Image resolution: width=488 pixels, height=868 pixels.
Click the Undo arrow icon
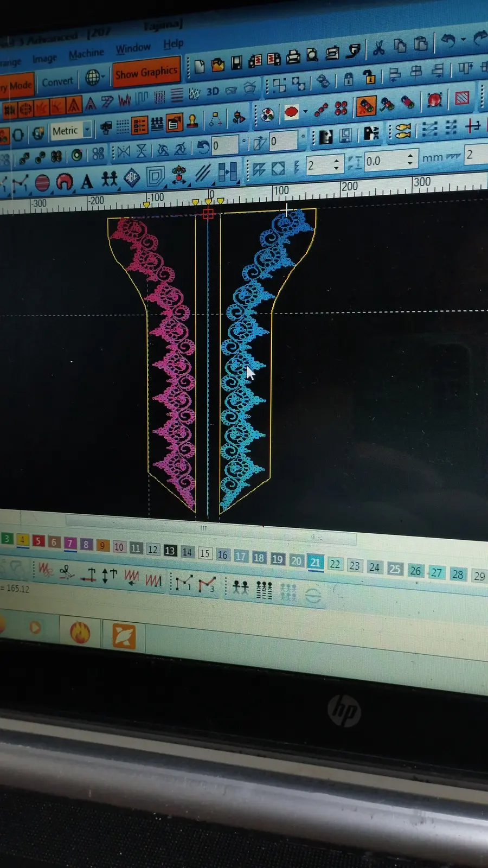448,40
